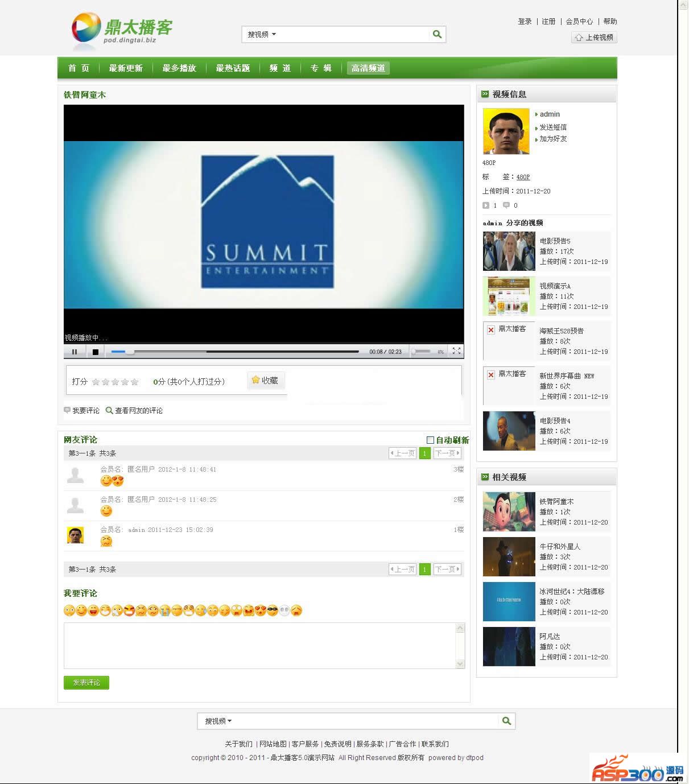The height and width of the screenshot is (784, 689).
Task: Insert the laughing open-mouth emoticon
Action: 93,610
